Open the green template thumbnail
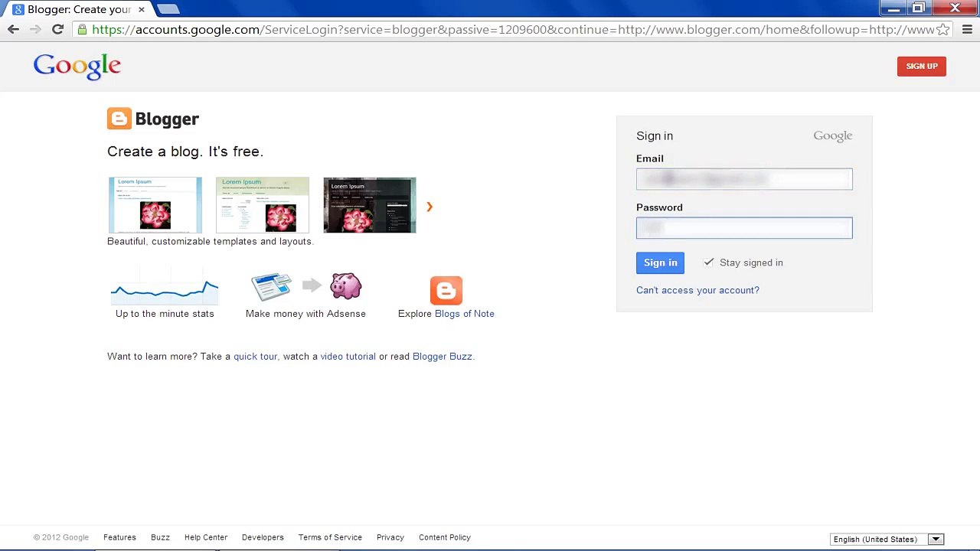 tap(263, 205)
